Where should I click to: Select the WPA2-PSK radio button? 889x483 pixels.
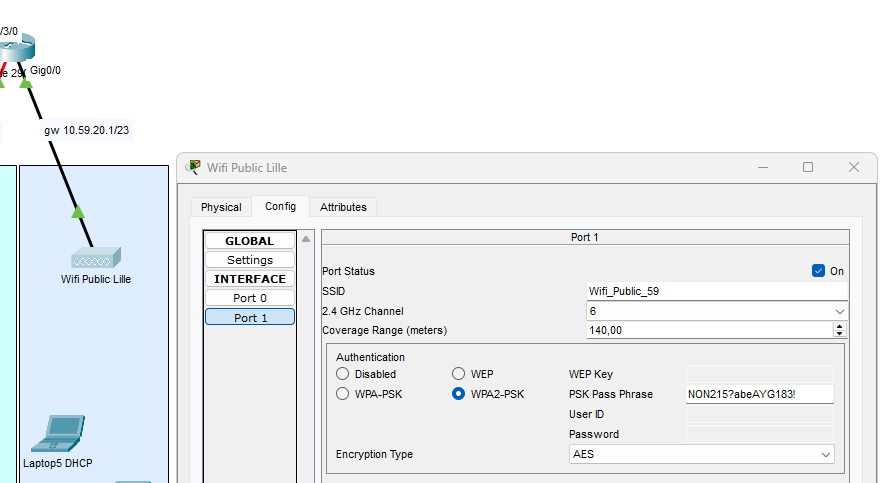pos(459,394)
